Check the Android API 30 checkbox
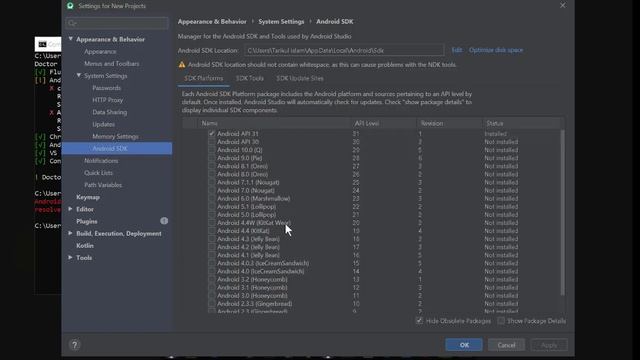Viewport: 640px width, 360px height. [x=211, y=142]
